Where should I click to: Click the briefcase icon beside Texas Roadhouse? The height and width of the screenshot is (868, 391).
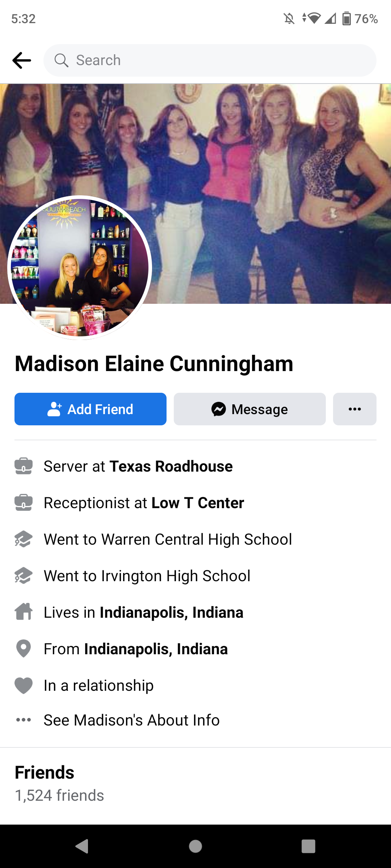pos(24,466)
